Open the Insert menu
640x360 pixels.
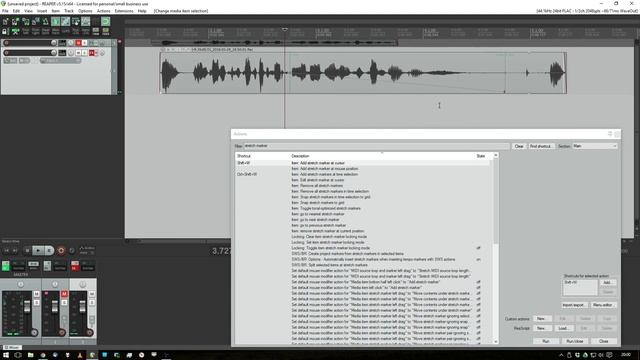point(42,11)
